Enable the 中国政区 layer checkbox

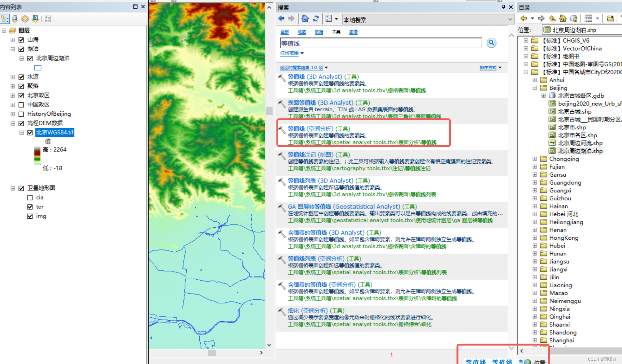pyautogui.click(x=21, y=105)
